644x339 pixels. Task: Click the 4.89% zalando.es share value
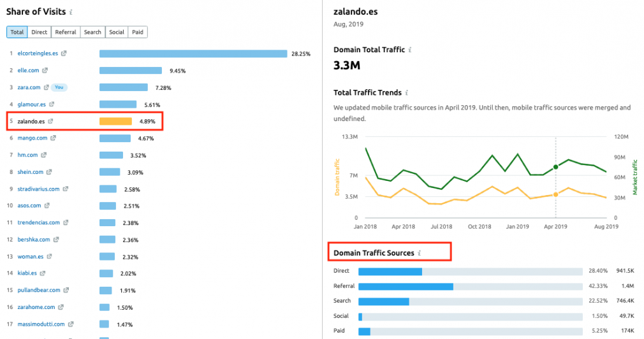147,122
